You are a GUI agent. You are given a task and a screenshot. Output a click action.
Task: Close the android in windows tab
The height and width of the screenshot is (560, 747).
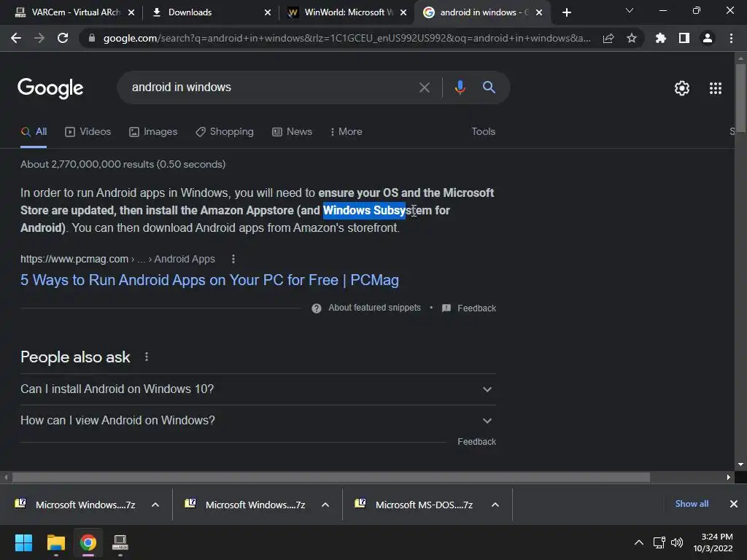539,12
